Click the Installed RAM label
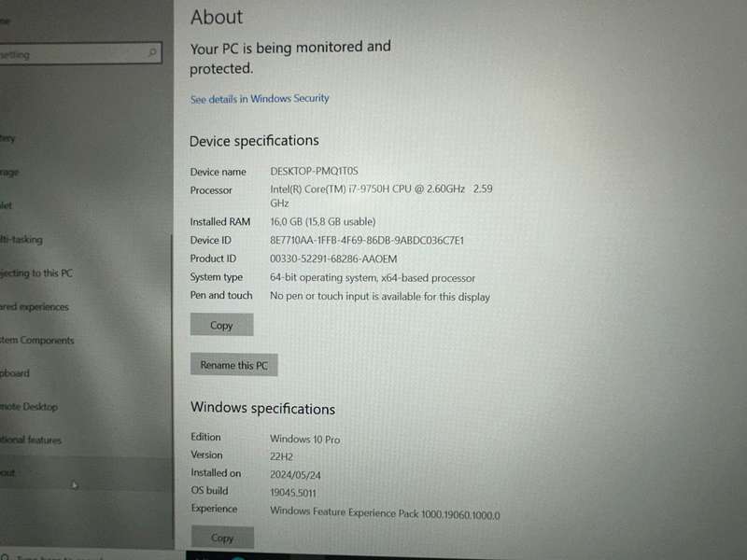The height and width of the screenshot is (560, 747). pos(220,221)
